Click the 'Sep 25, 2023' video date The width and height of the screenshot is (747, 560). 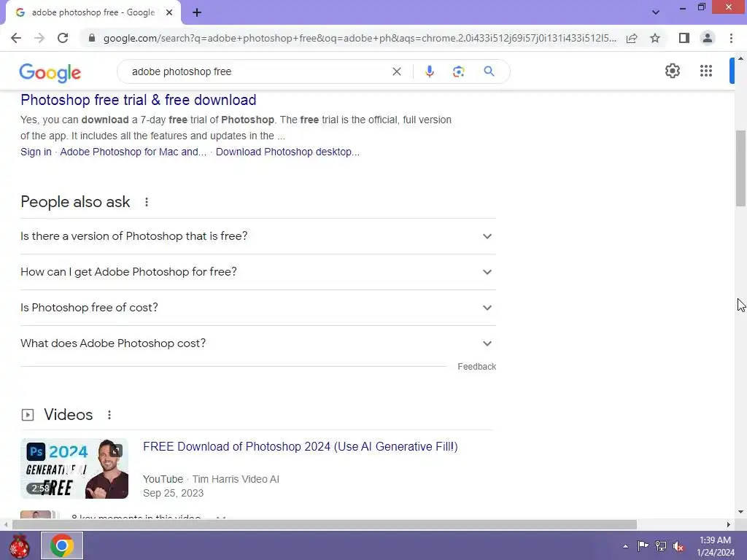173,494
